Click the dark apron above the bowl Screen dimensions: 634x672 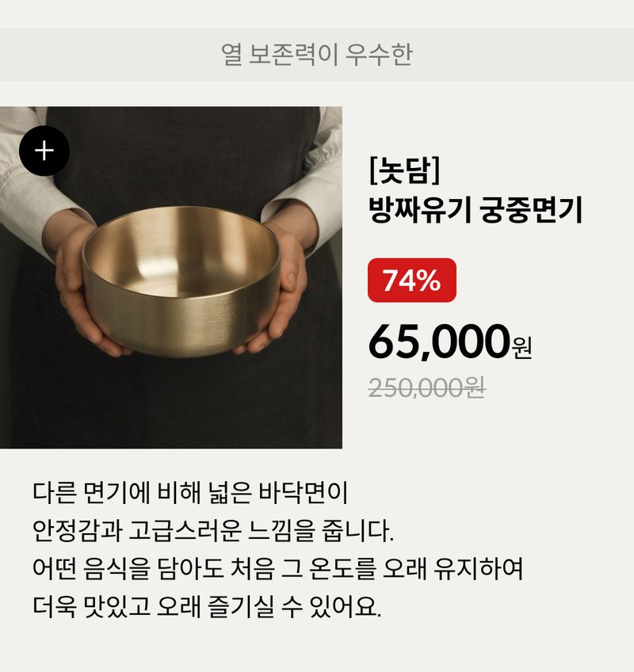(182, 158)
